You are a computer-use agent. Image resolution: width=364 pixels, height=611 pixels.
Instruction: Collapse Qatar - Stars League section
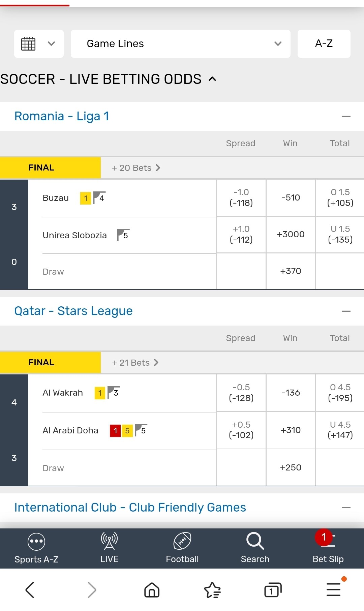click(346, 311)
